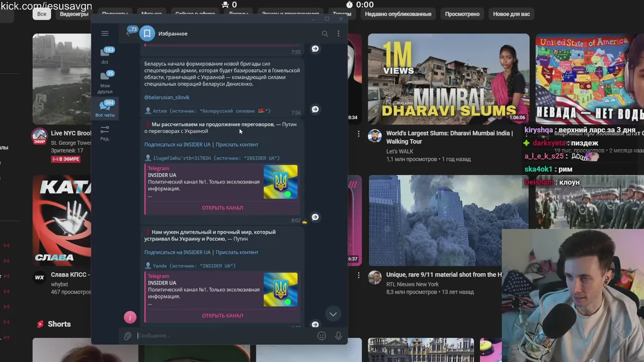The image size is (644, 362).
Task: Select the Мои друзья folder
Action: tap(105, 82)
